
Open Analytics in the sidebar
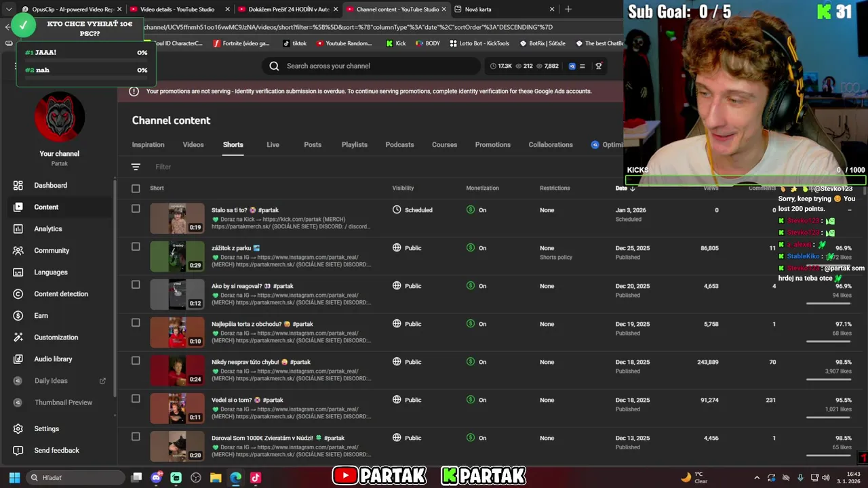pyautogui.click(x=48, y=228)
